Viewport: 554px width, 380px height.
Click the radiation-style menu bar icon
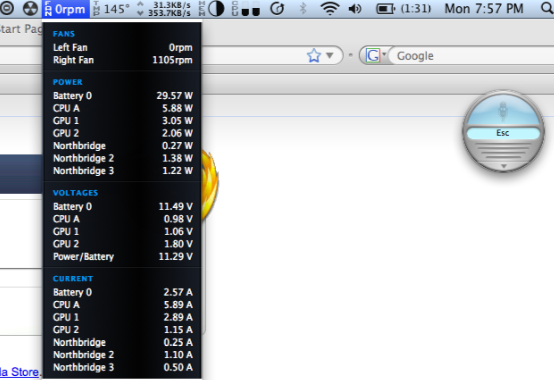30,9
